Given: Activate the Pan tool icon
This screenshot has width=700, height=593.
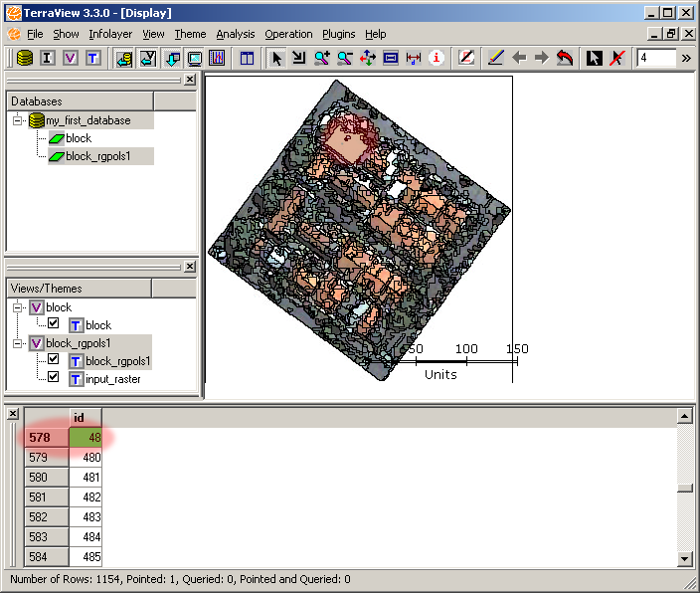Looking at the screenshot, I should pyautogui.click(x=368, y=58).
